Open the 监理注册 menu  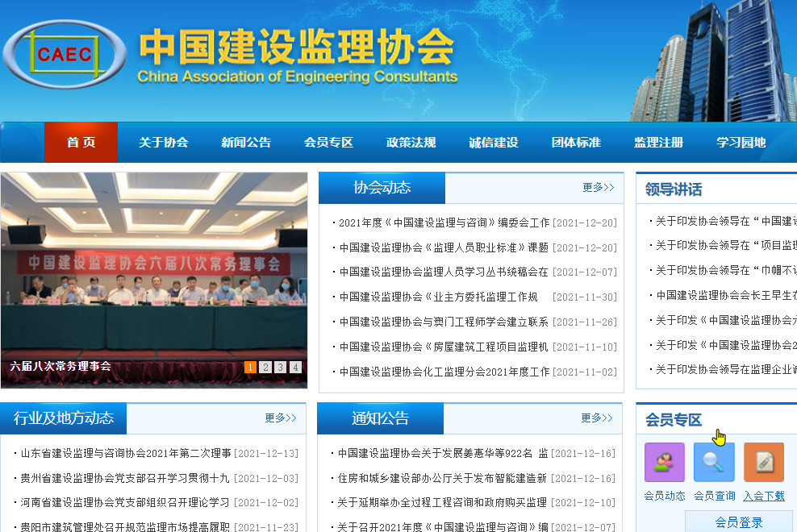click(x=659, y=143)
